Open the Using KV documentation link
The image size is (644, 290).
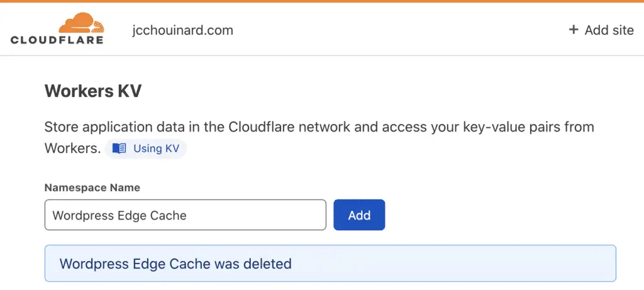146,148
